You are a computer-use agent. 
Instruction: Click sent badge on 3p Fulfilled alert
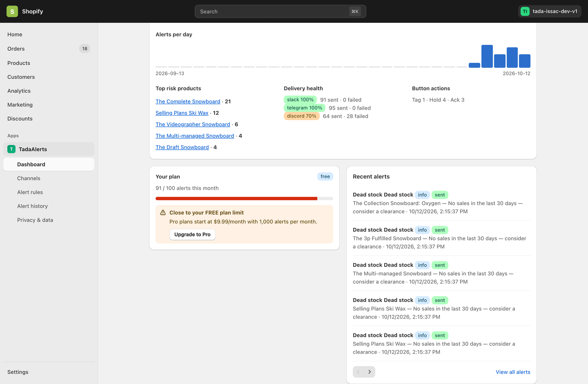coord(440,230)
